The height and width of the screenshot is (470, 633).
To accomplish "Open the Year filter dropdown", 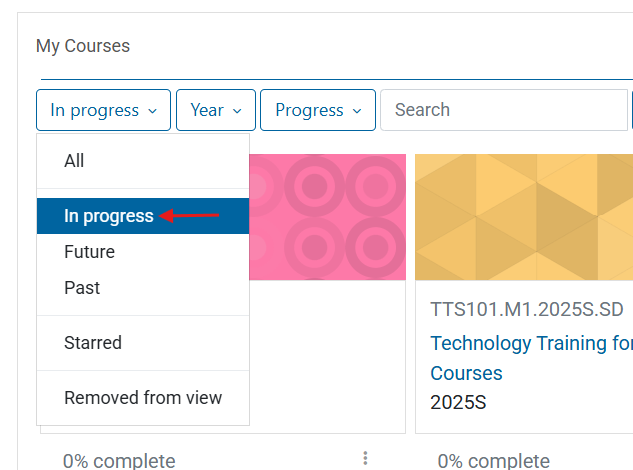I will point(217,110).
